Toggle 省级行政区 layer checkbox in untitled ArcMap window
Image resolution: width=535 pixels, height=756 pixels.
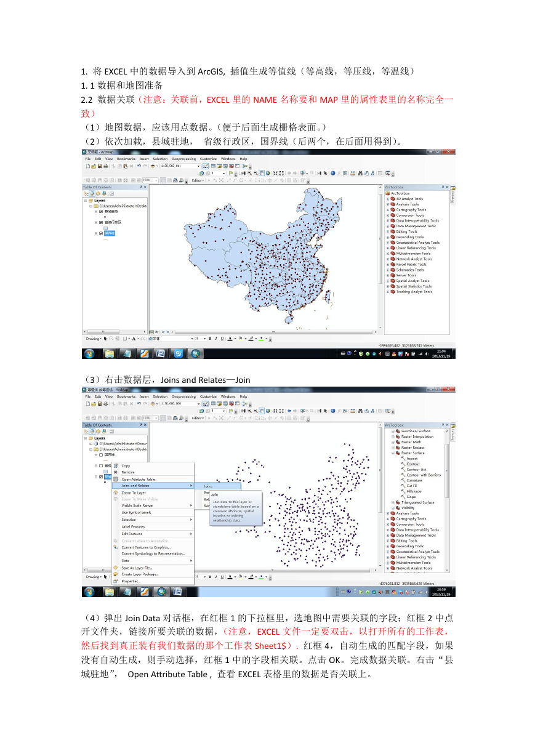point(101,222)
